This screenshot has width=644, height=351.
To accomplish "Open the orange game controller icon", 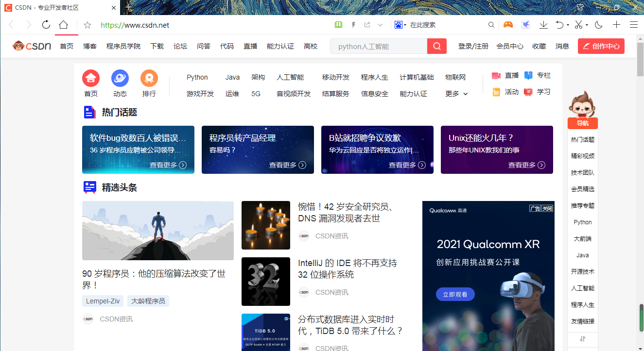I will pos(508,25).
